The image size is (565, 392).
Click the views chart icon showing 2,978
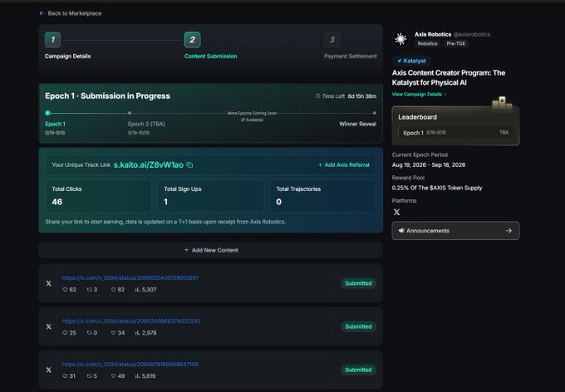point(137,333)
